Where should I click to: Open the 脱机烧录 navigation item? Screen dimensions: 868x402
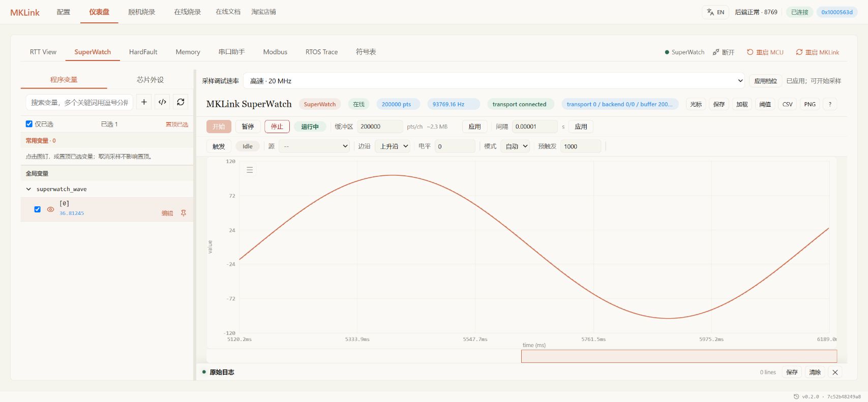141,12
